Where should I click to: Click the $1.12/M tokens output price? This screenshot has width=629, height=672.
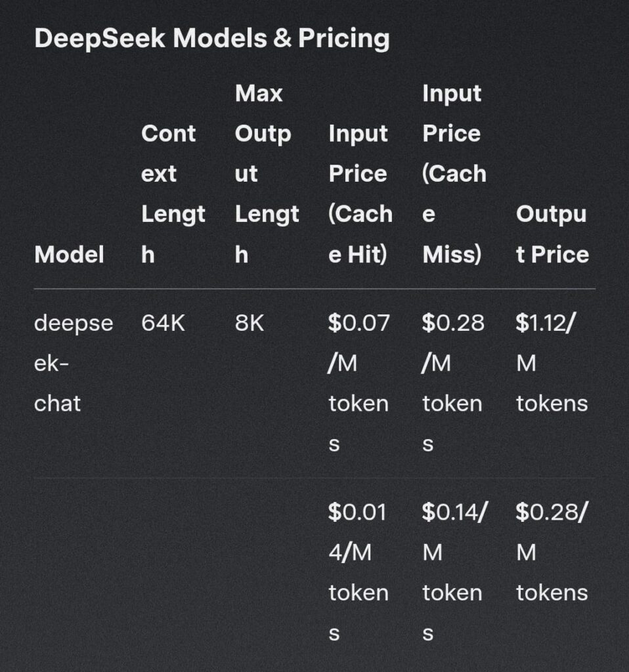(x=552, y=363)
